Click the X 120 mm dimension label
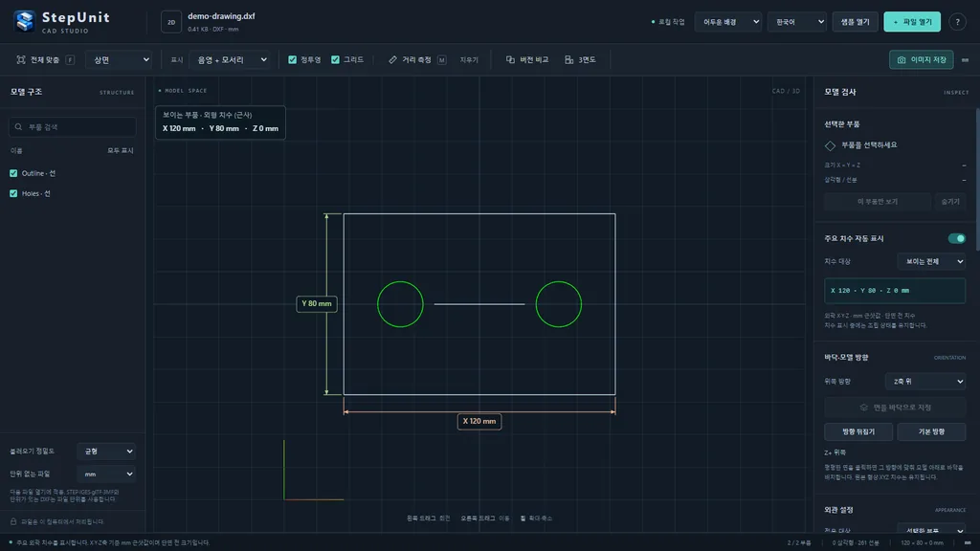Image resolution: width=980 pixels, height=551 pixels. [479, 422]
